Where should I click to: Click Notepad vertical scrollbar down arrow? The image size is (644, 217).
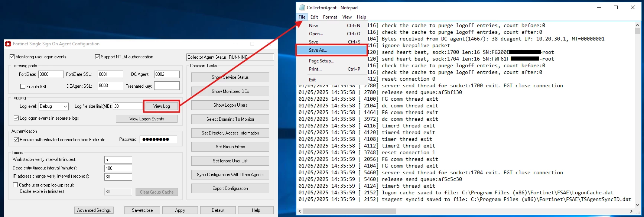coord(638,205)
